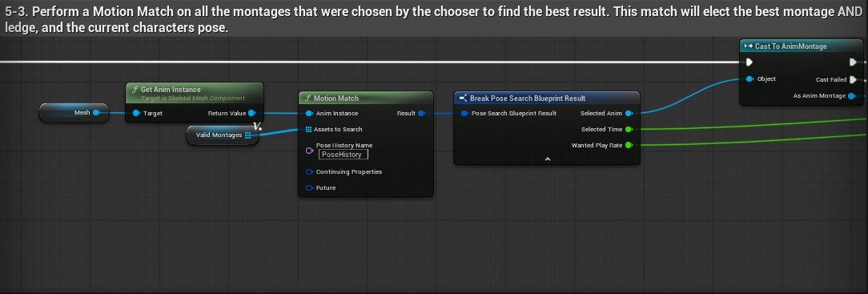Click the Future input pin on Motion Match

(x=309, y=187)
